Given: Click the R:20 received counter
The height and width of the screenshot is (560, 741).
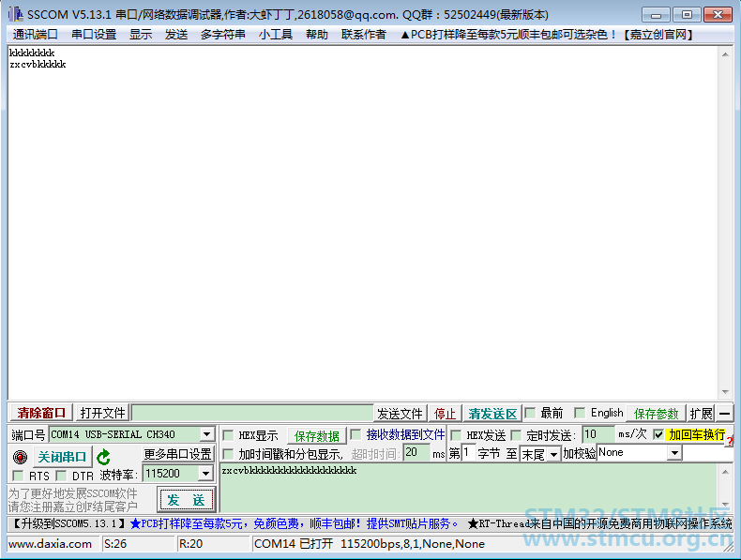Looking at the screenshot, I should click(x=190, y=544).
